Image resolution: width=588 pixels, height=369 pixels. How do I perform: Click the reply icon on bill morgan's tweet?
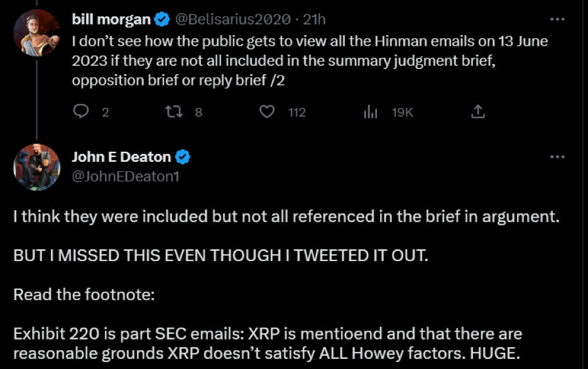pos(82,112)
